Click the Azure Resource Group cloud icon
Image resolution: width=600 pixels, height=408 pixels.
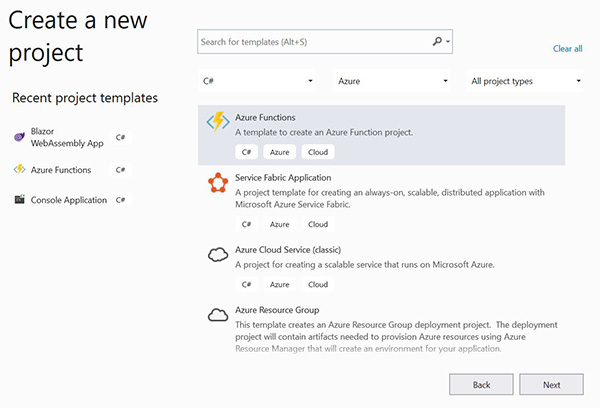pos(218,315)
